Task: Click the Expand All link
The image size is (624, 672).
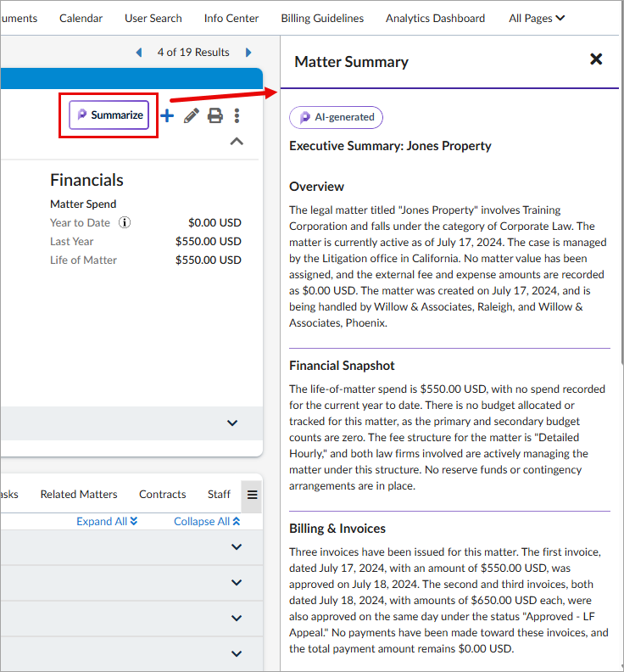Action: point(107,521)
